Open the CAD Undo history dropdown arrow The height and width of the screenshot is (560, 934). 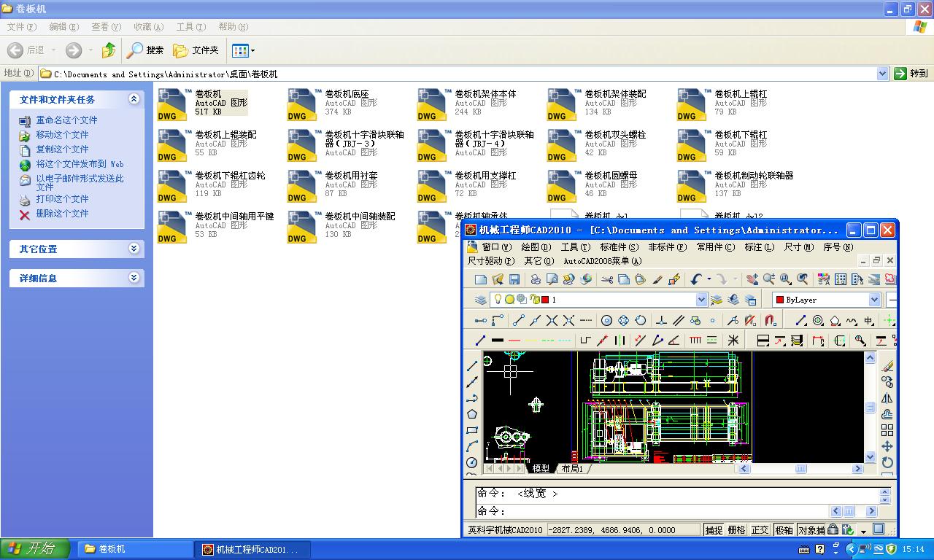(x=709, y=279)
